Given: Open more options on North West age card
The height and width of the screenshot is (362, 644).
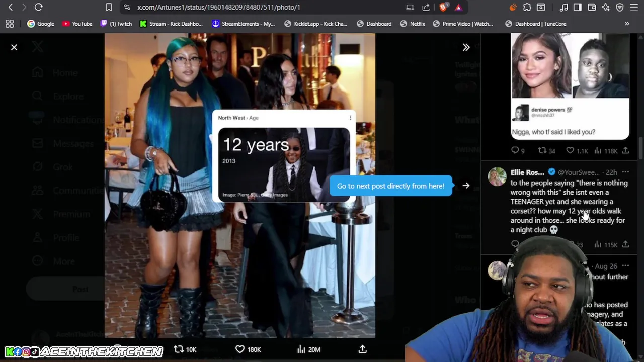Looking at the screenshot, I should click(350, 118).
